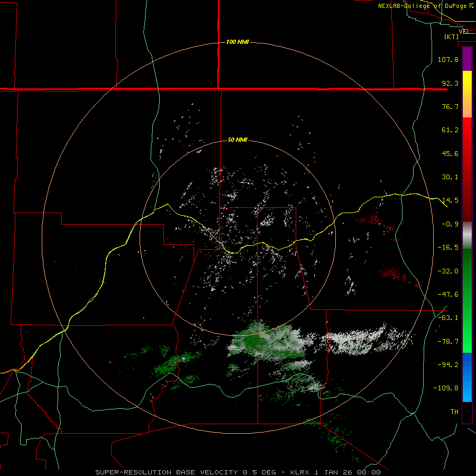Click the -63.1 velocity scale value
The height and width of the screenshot is (476, 476).
coord(448,318)
